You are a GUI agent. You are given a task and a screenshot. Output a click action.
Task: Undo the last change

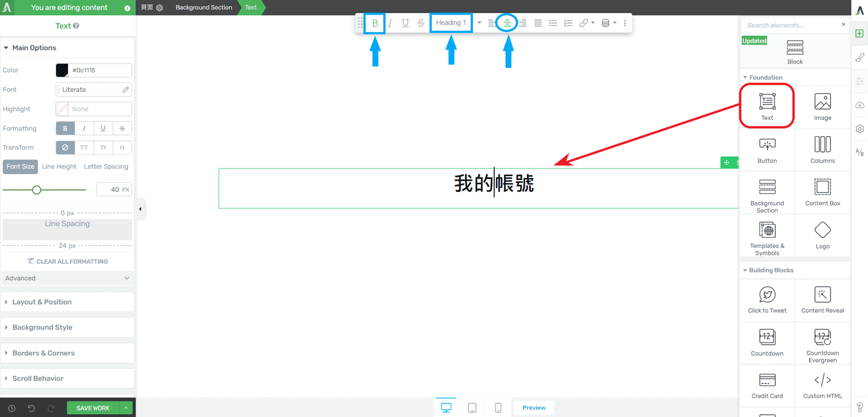point(31,408)
